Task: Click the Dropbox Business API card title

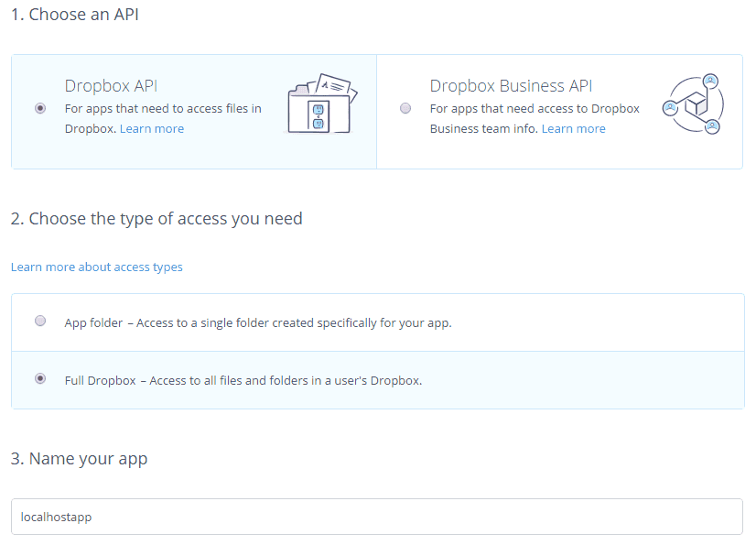Action: [x=511, y=86]
